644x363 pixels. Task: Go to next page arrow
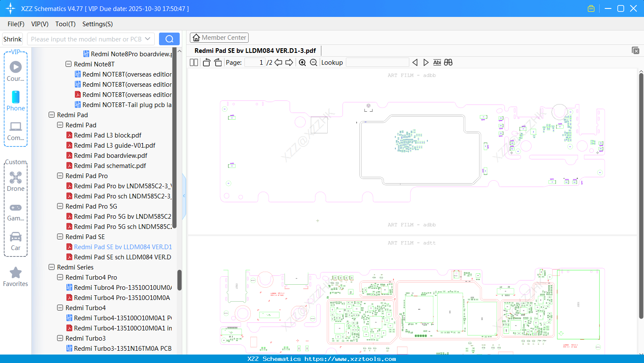pyautogui.click(x=289, y=63)
